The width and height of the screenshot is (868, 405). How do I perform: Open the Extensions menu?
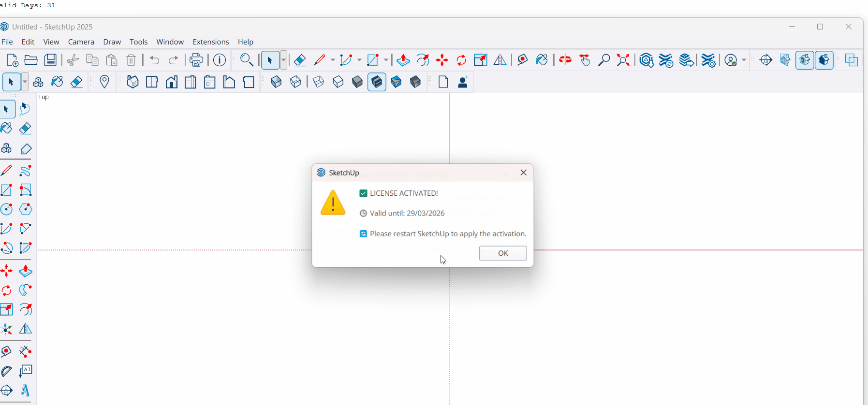[210, 42]
